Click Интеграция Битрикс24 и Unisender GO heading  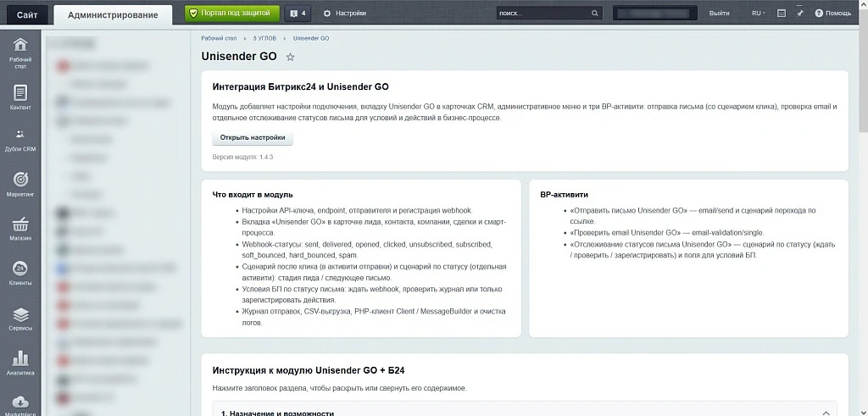pos(301,87)
